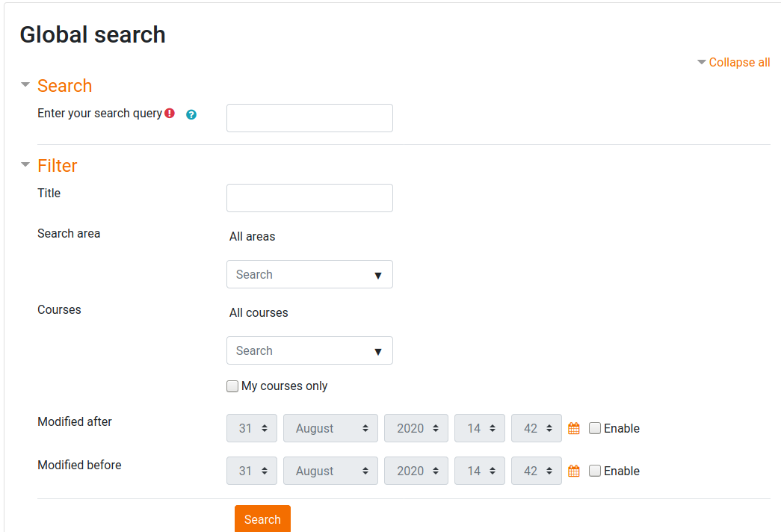Collapse the Search section
The height and width of the screenshot is (532, 781).
25,84
